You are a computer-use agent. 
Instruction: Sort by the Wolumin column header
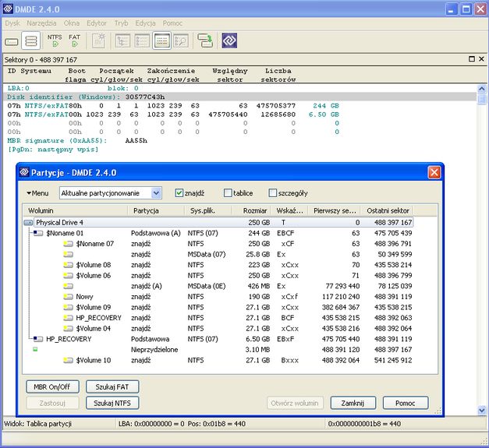tap(76, 210)
